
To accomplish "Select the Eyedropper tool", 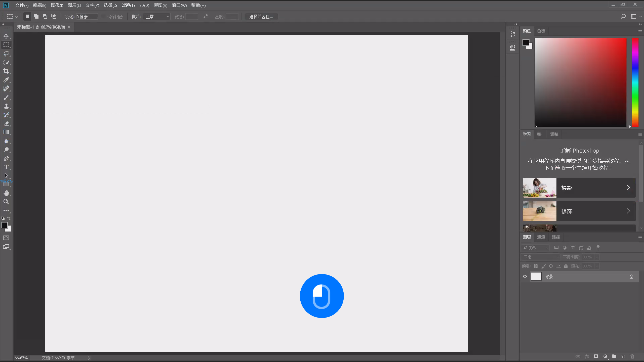I will (6, 80).
